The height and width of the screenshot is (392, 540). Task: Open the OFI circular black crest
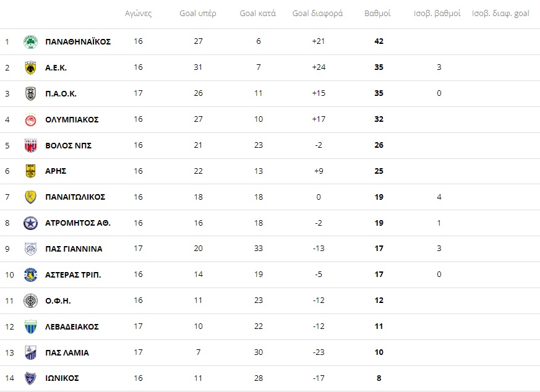click(30, 300)
